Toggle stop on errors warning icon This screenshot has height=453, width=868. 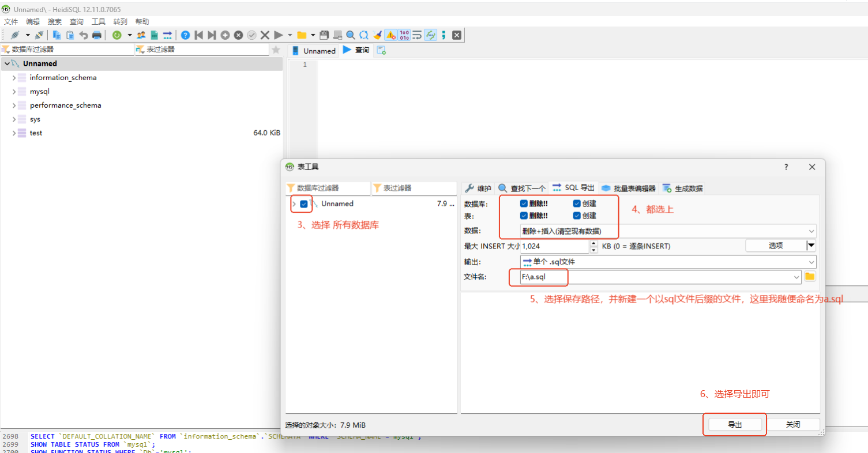click(390, 35)
